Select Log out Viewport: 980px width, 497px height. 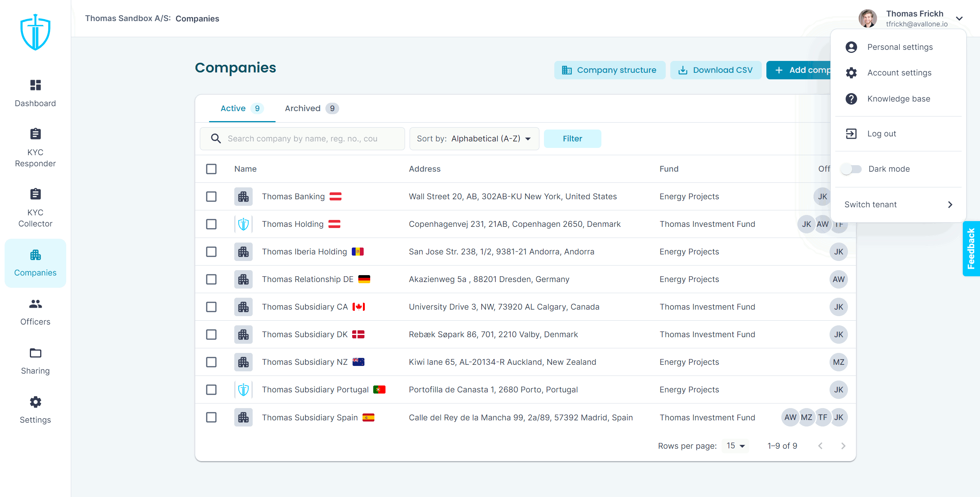[898, 134]
